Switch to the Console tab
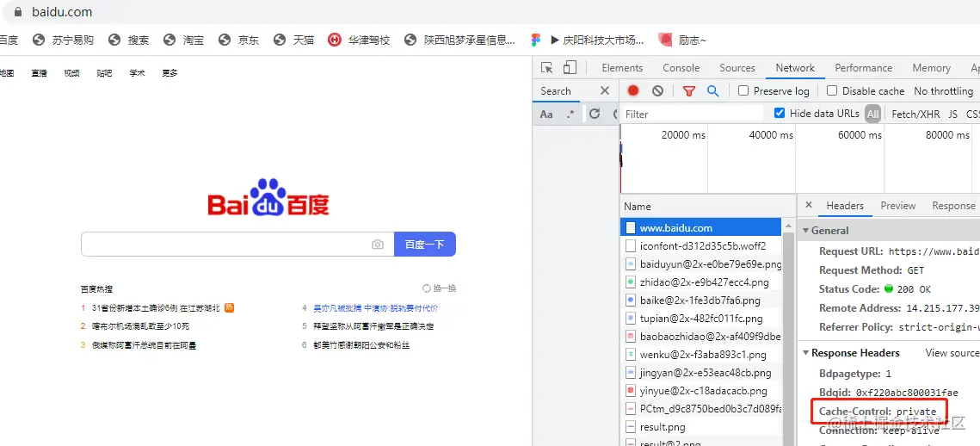Screen dimensions: 980x446 pyautogui.click(x=681, y=67)
